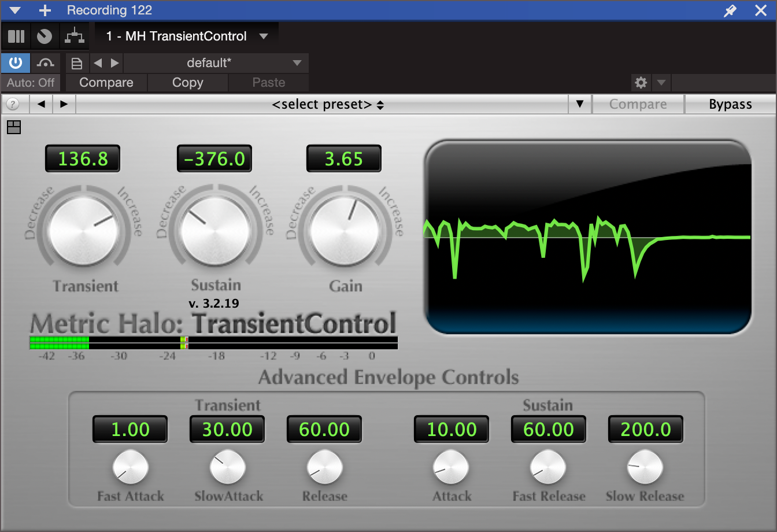Click the sidechain icon next to power
The height and width of the screenshot is (532, 777).
[45, 62]
